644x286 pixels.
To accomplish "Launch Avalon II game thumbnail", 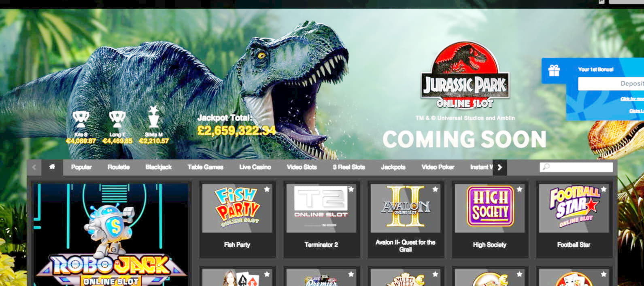I will point(406,208).
